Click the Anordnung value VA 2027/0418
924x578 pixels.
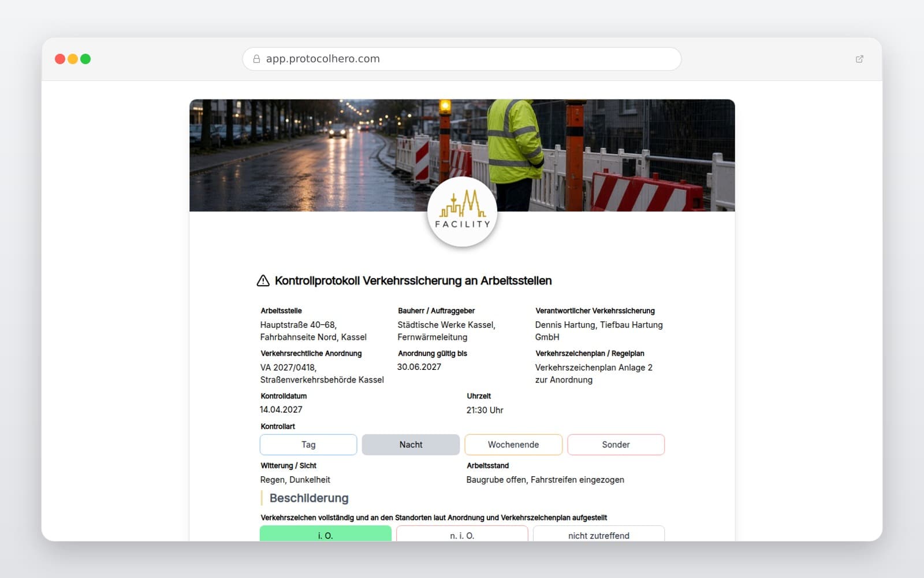pos(322,373)
